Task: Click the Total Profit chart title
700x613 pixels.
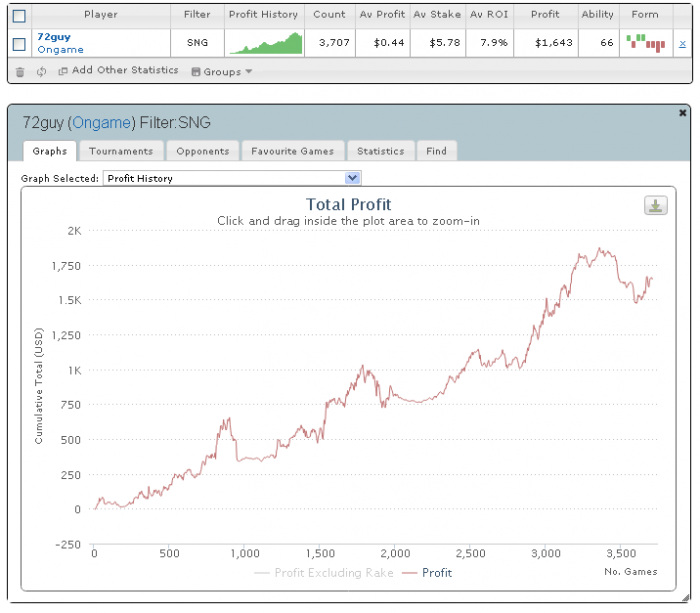Action: 349,204
